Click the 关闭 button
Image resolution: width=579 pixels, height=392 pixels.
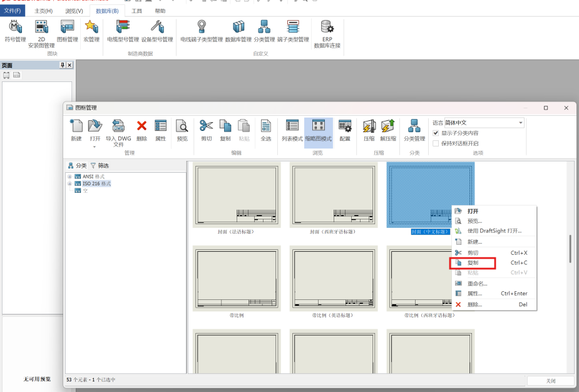pos(550,381)
